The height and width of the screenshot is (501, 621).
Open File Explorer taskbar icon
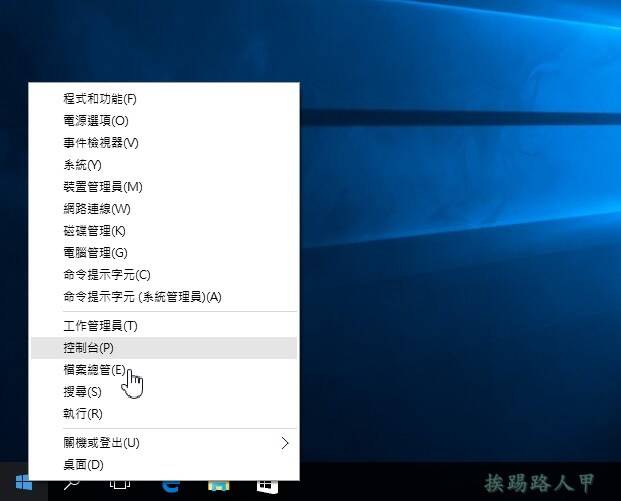pos(218,486)
